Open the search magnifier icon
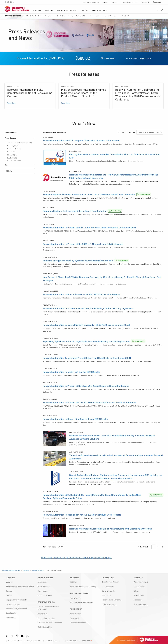The image size is (168, 644). coord(157,10)
